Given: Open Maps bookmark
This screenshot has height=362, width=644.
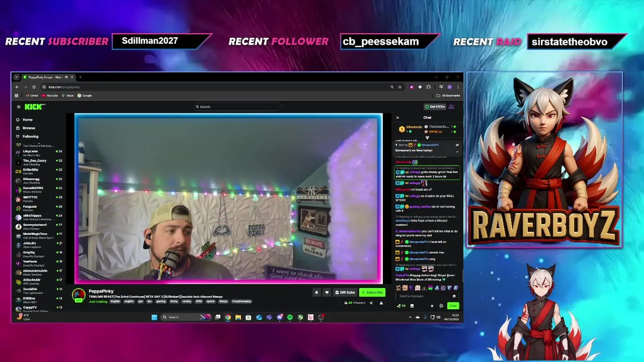Looking at the screenshot, I should (68, 96).
